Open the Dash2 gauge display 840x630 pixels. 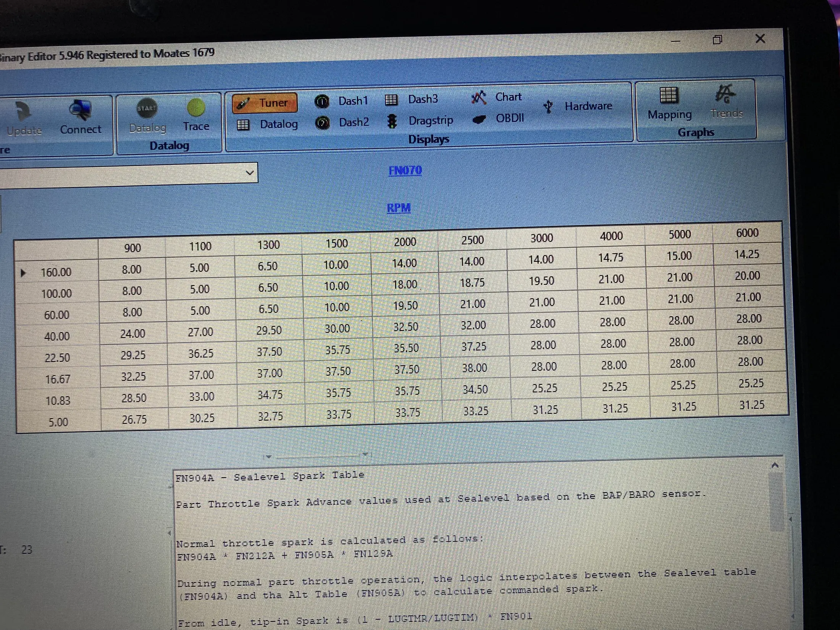pyautogui.click(x=342, y=123)
